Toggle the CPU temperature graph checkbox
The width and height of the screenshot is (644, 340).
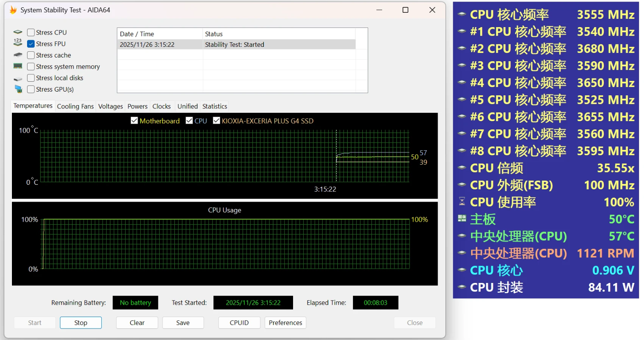coord(189,120)
